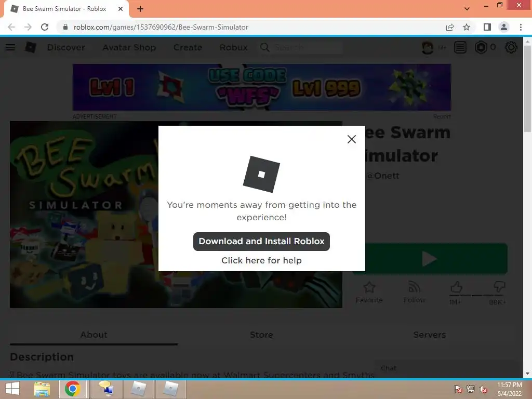Click the page scrollbar thumb
532x399 pixels.
tap(527, 89)
